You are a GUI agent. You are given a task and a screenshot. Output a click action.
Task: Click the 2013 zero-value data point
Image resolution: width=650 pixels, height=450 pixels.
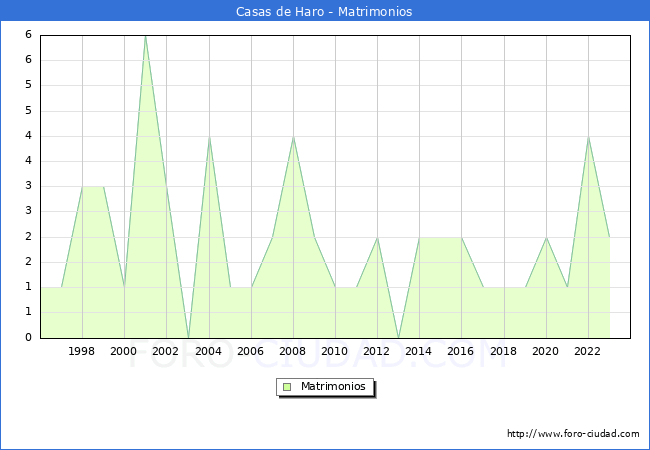pos(398,338)
